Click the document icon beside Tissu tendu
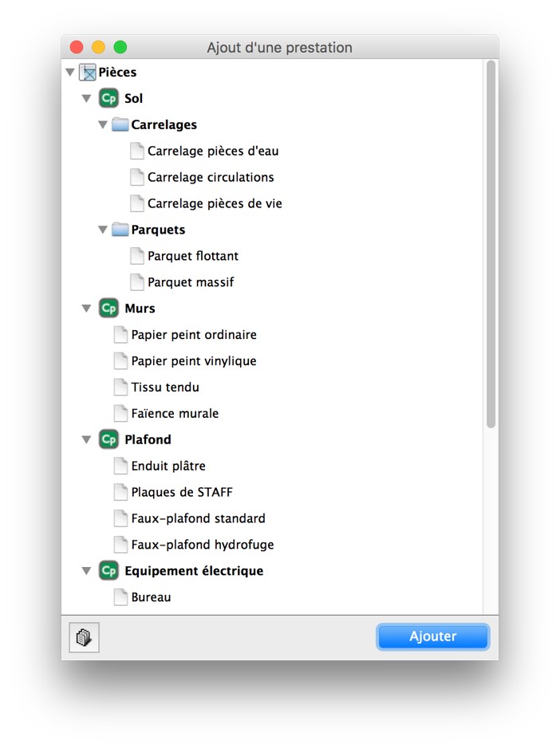 click(x=120, y=387)
